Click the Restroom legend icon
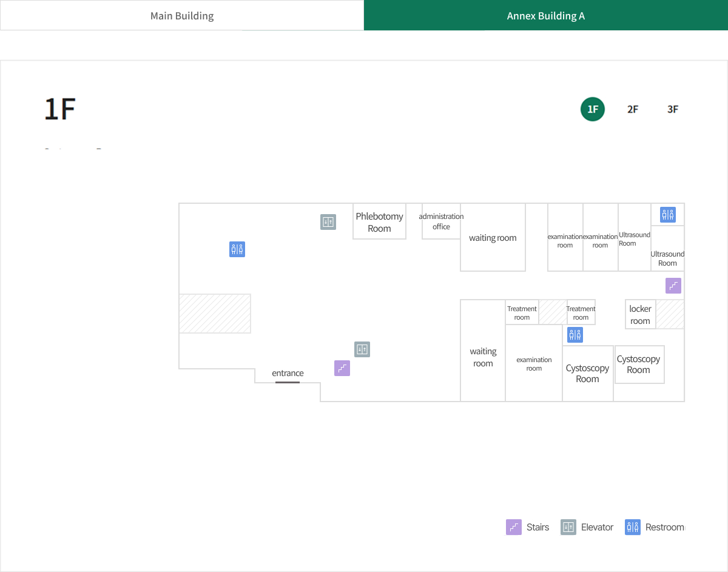The image size is (728, 572). [x=633, y=527]
